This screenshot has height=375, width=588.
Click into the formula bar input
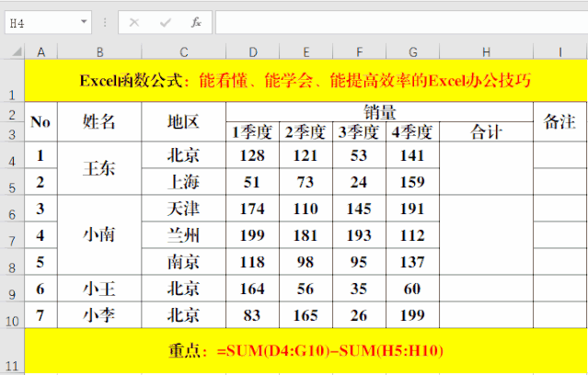(x=401, y=22)
